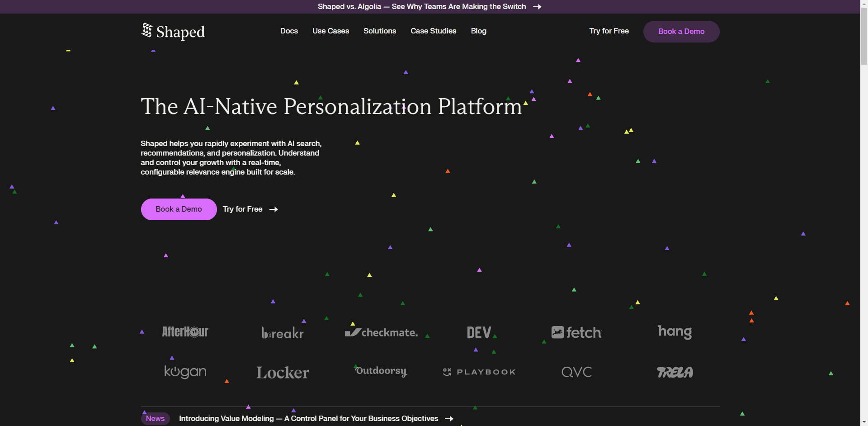Click the fetch logo
Viewport: 868px width, 426px height.
pyautogui.click(x=576, y=333)
